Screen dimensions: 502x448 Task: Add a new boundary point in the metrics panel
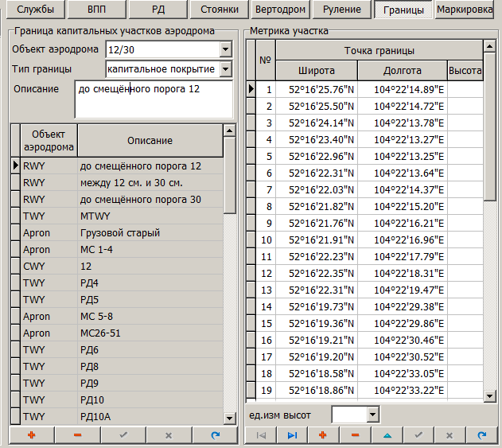tap(323, 436)
